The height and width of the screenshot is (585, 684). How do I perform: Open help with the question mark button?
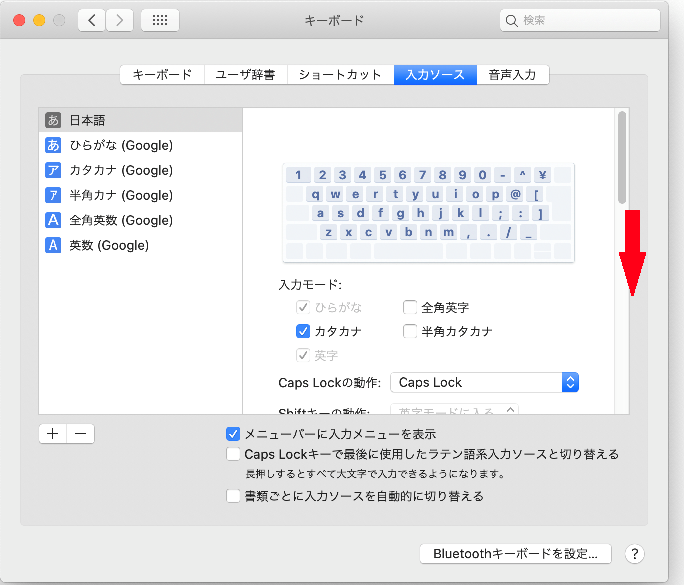633,553
